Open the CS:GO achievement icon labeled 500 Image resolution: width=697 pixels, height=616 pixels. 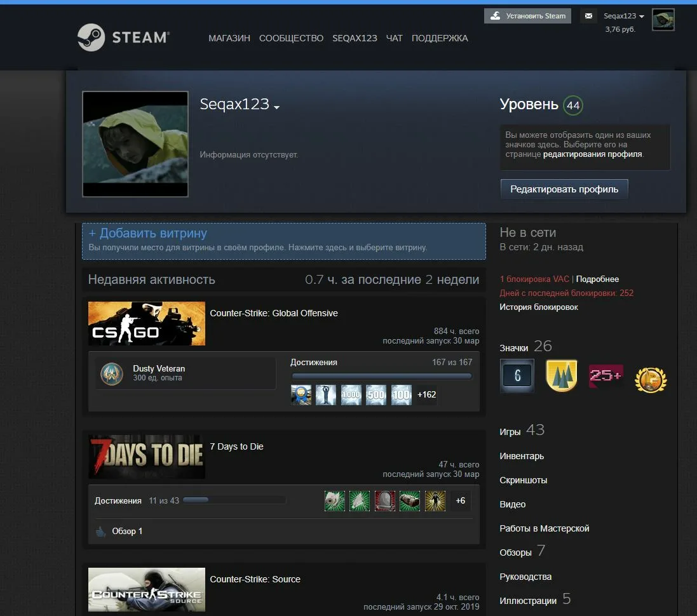(376, 394)
